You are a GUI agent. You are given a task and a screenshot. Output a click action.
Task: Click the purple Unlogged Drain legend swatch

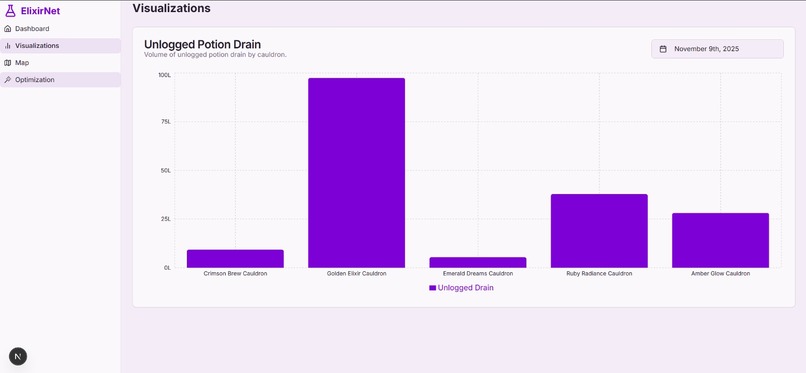(432, 288)
